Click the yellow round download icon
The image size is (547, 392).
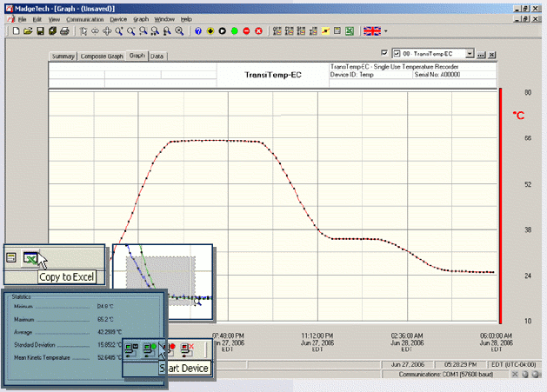210,31
